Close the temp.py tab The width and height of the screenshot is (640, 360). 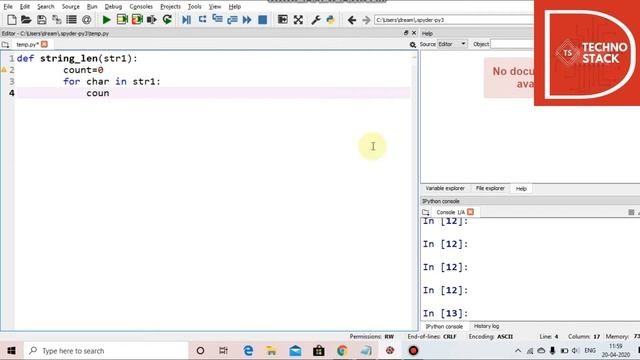click(44, 44)
